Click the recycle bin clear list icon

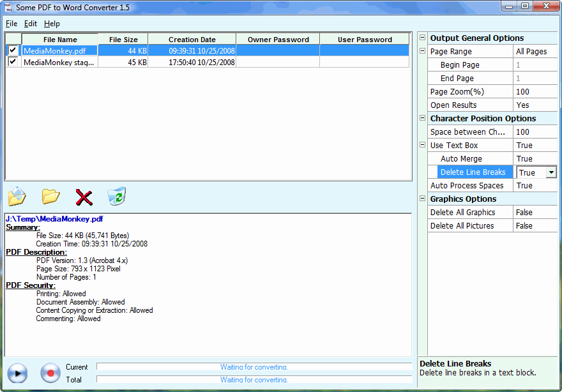117,196
